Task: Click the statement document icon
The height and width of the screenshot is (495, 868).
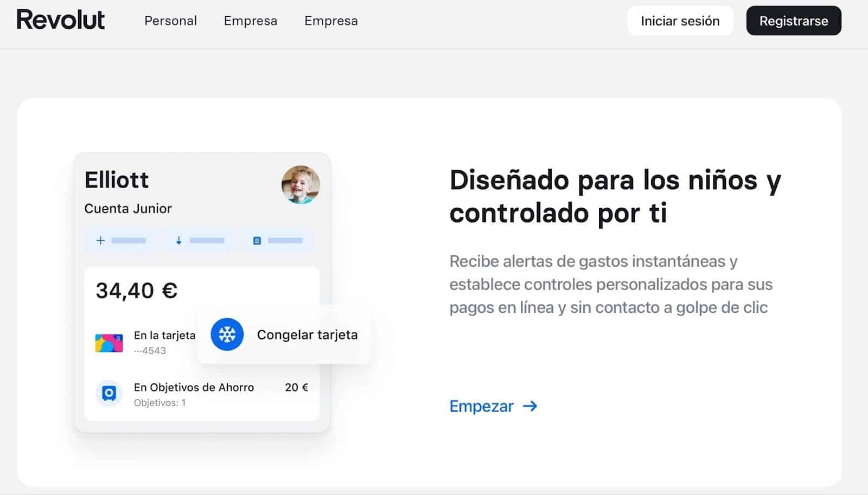Action: pos(257,241)
